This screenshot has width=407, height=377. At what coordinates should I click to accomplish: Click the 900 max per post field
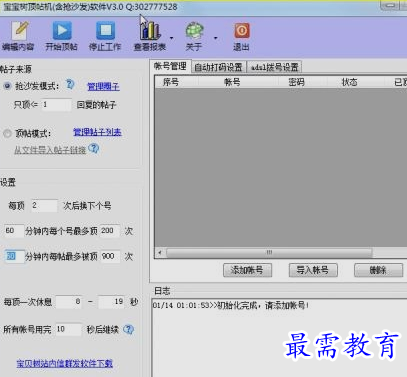click(x=110, y=256)
